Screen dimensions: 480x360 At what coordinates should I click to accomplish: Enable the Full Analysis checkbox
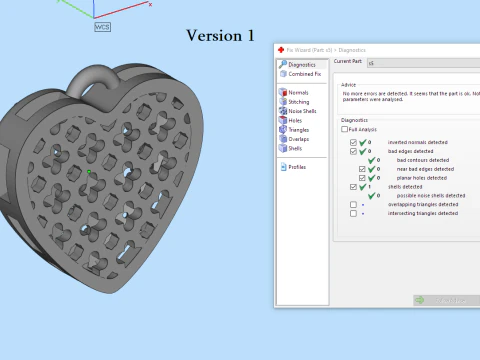(x=344, y=129)
